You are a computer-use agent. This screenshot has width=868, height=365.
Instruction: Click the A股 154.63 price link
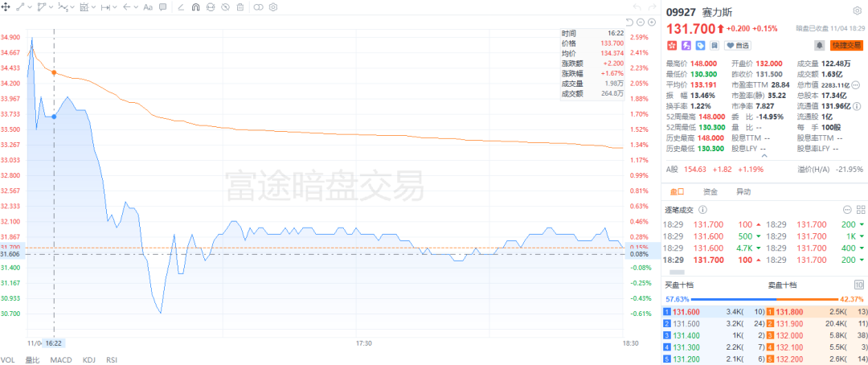[x=695, y=169]
